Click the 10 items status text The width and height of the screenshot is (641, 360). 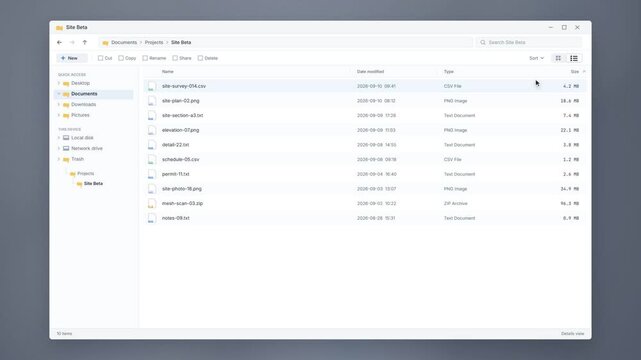point(64,334)
